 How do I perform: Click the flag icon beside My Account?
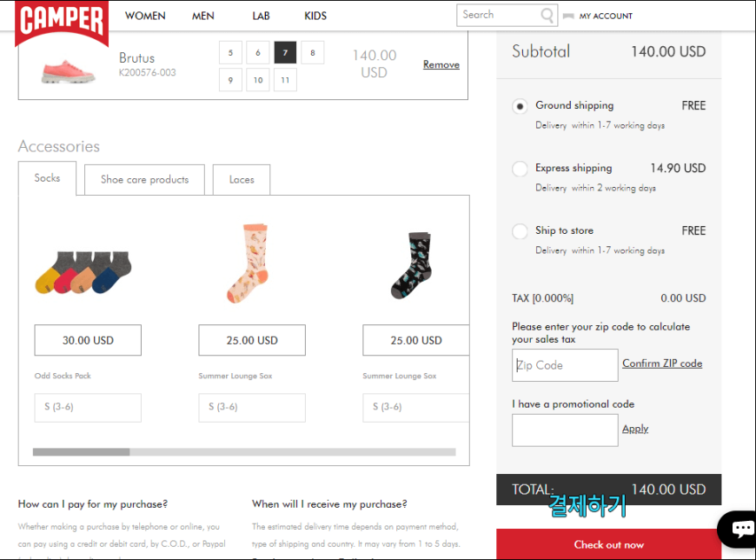(568, 17)
